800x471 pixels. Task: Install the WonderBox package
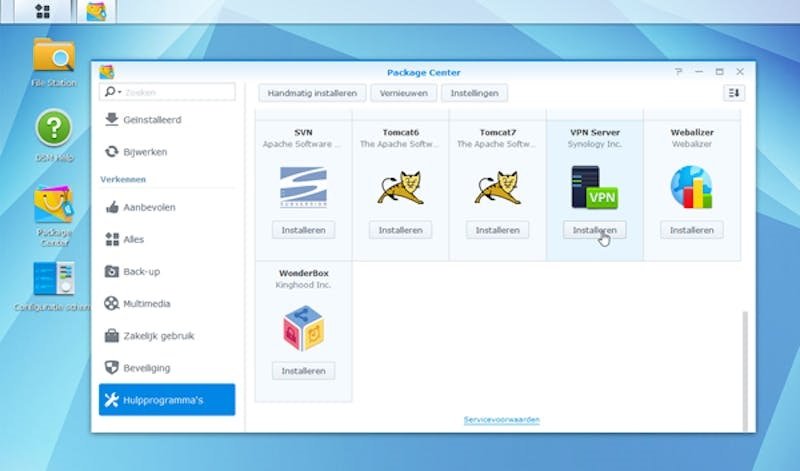pos(304,371)
